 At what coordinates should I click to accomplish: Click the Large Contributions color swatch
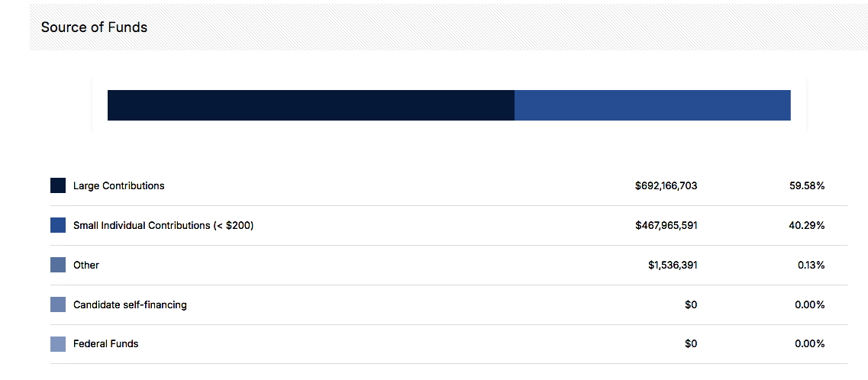point(57,185)
